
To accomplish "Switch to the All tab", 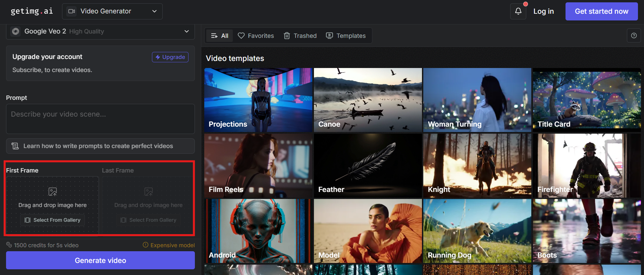I will pyautogui.click(x=220, y=36).
